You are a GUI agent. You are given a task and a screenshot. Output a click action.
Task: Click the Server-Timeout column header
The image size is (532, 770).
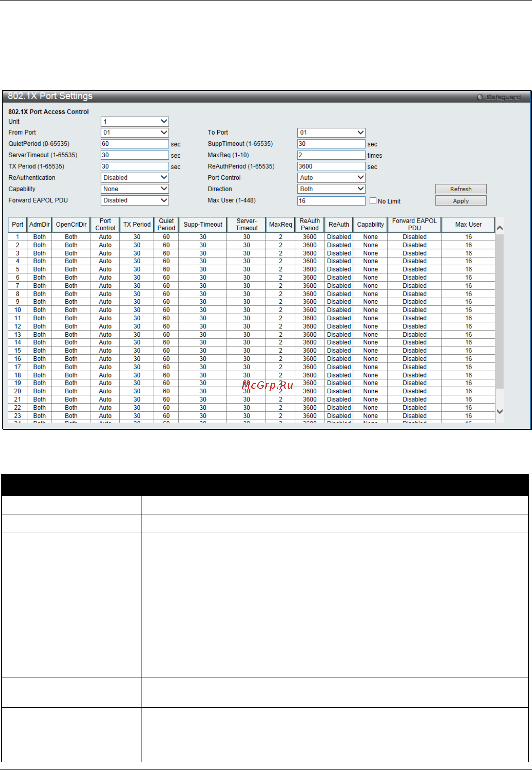[246, 225]
